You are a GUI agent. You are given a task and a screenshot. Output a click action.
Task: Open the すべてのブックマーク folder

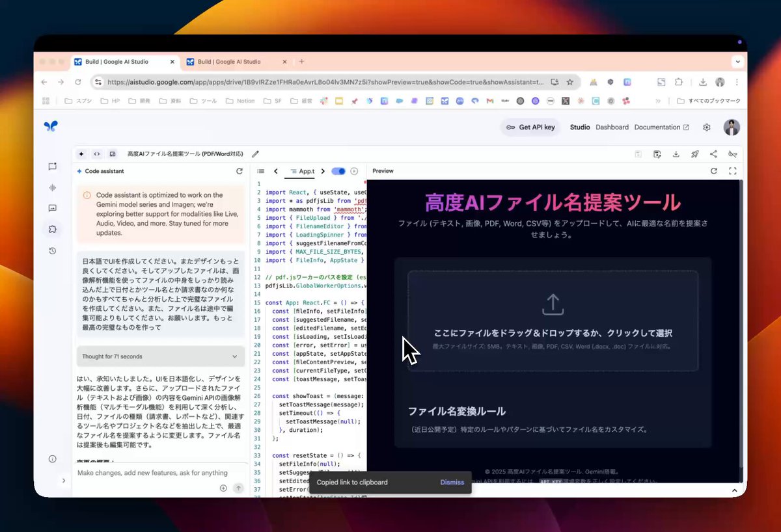click(x=708, y=101)
